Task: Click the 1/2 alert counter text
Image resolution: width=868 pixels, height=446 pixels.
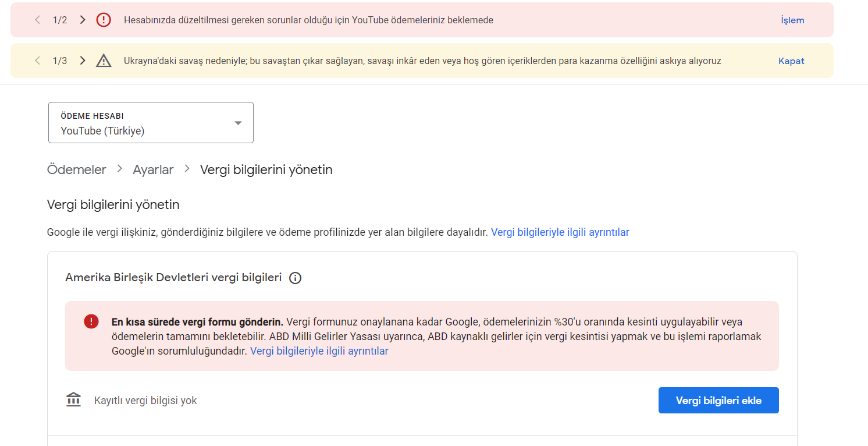Action: click(60, 20)
